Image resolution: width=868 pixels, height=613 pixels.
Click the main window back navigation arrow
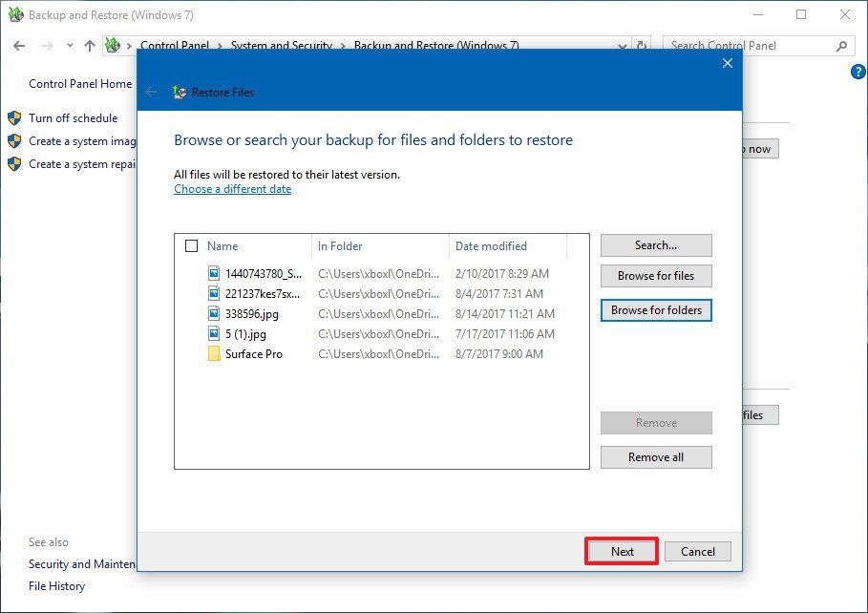coord(19,45)
